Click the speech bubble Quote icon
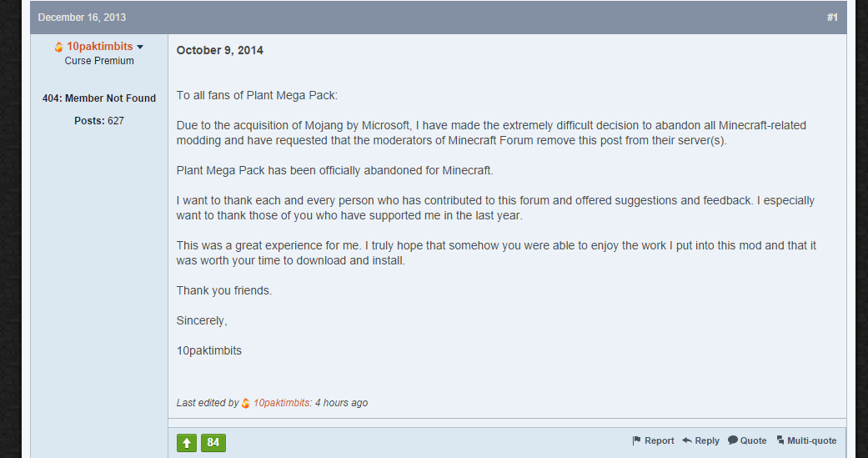Viewport: 868px width, 458px height. (732, 440)
